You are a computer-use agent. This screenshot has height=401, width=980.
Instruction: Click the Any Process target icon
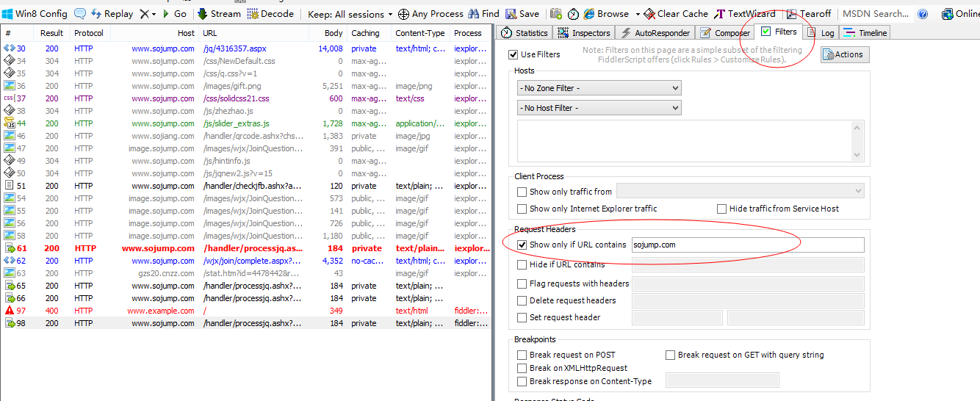tap(404, 14)
